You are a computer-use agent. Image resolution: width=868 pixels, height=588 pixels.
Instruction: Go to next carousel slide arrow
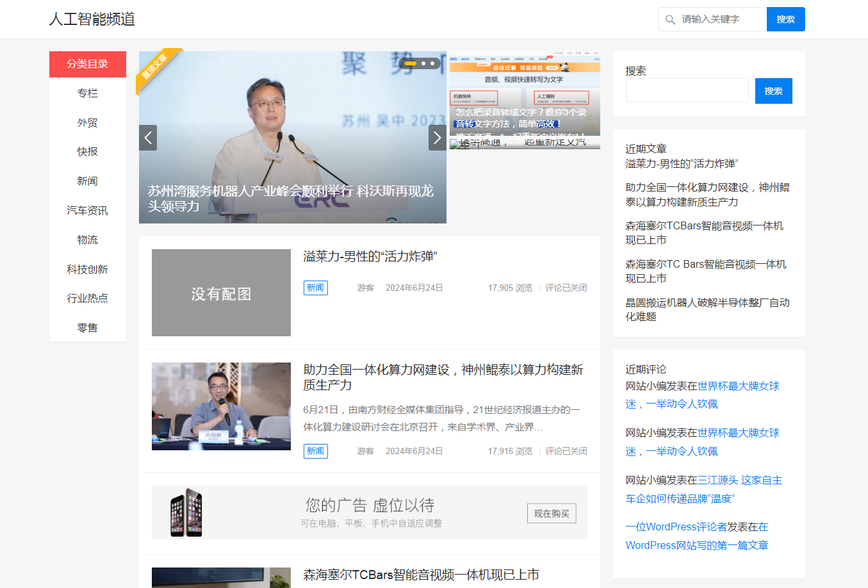pyautogui.click(x=438, y=138)
